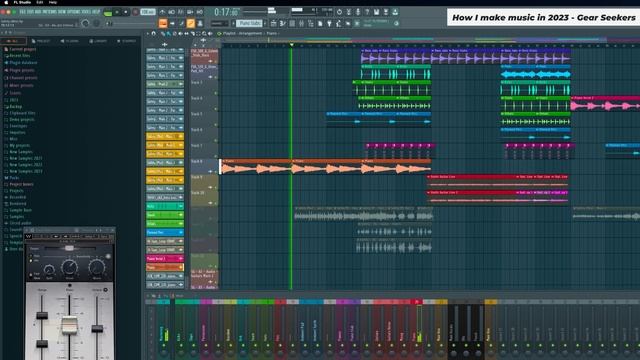640x360 pixels.
Task: Toggle playlist snap magnet icon
Action: 153,33
